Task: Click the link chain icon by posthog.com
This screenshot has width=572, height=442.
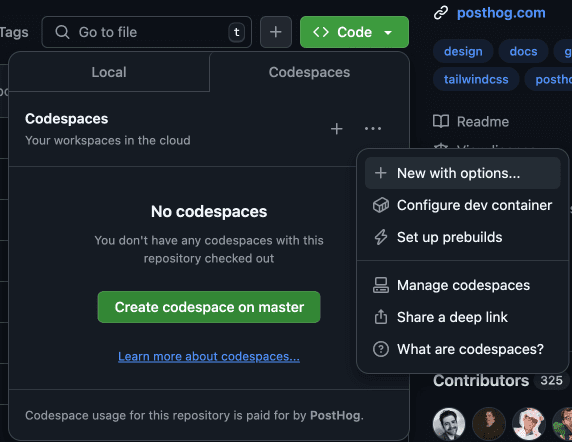Action: pos(441,13)
